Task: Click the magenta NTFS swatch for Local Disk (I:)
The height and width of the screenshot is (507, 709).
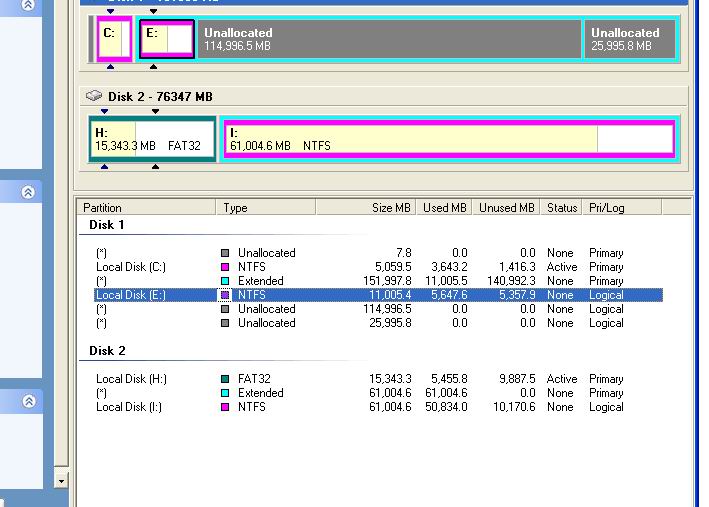Action: click(225, 407)
